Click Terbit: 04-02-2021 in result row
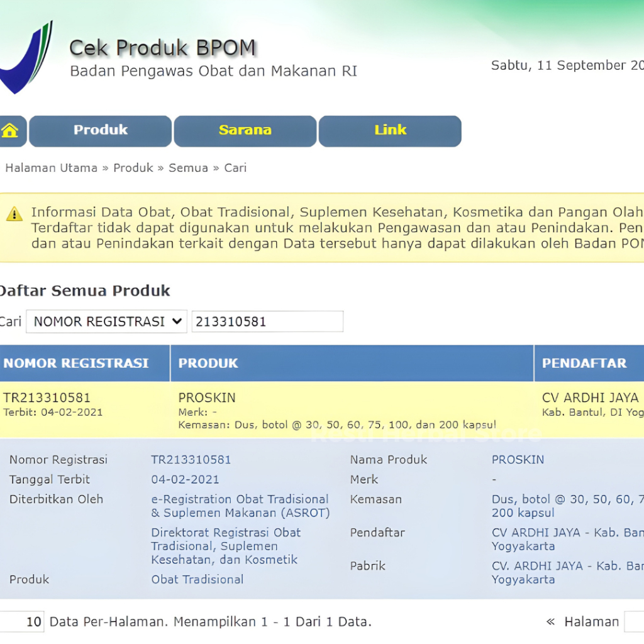The image size is (644, 644). tap(53, 413)
